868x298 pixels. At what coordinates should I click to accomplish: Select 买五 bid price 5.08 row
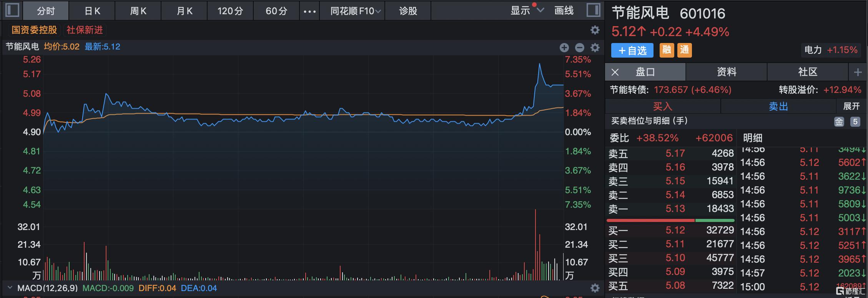pos(671,285)
